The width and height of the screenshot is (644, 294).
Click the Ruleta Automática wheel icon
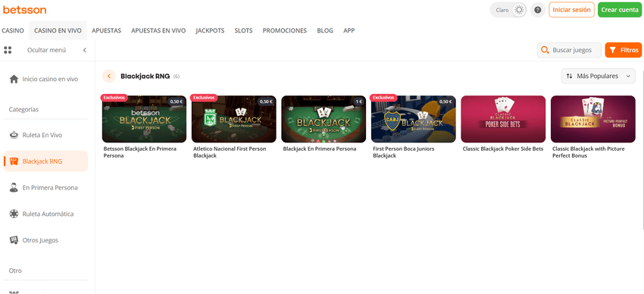pyautogui.click(x=14, y=214)
